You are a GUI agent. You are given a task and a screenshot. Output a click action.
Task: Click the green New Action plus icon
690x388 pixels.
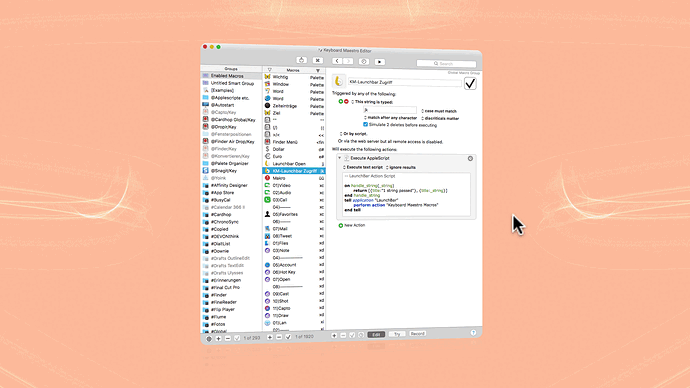(x=341, y=225)
